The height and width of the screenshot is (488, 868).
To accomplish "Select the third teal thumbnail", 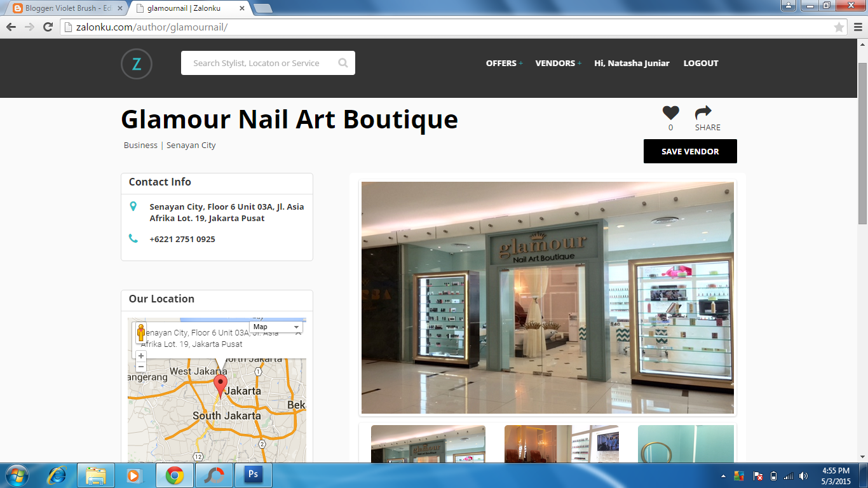I will tap(686, 444).
